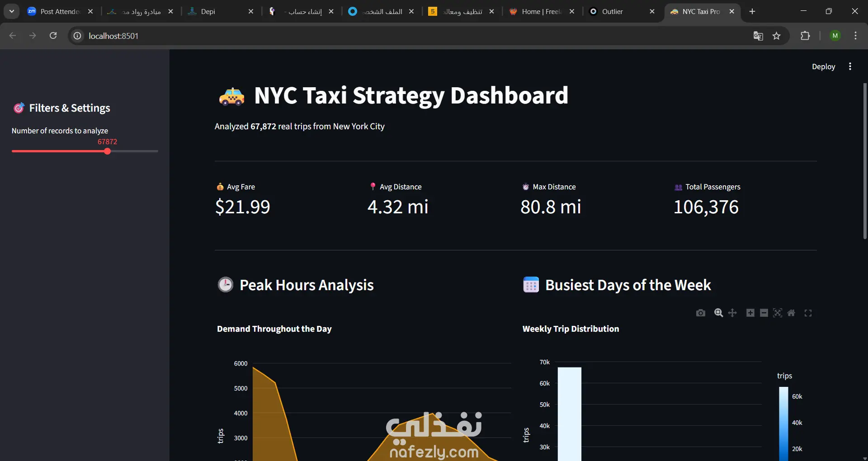
Task: Go back to the previous page
Action: pyautogui.click(x=13, y=36)
